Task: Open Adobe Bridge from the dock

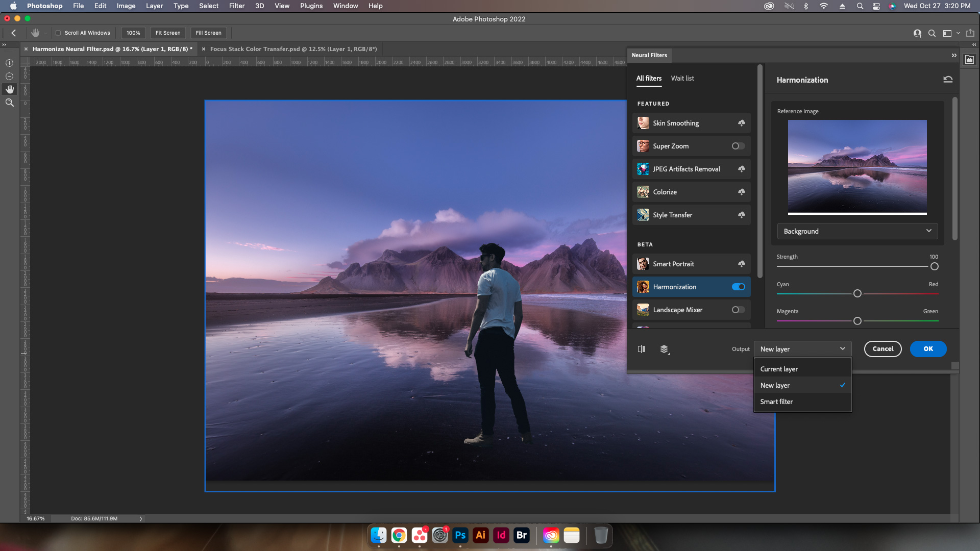Action: (x=522, y=535)
